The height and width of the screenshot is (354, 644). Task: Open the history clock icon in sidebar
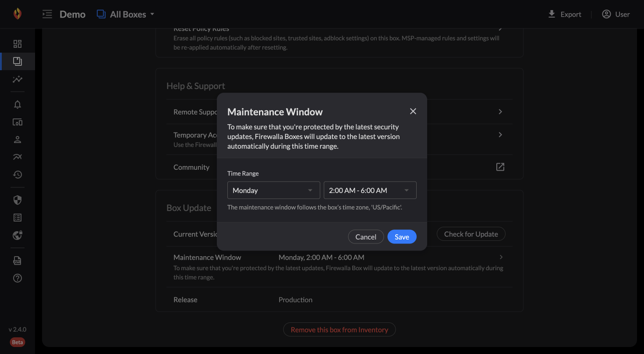pyautogui.click(x=18, y=175)
